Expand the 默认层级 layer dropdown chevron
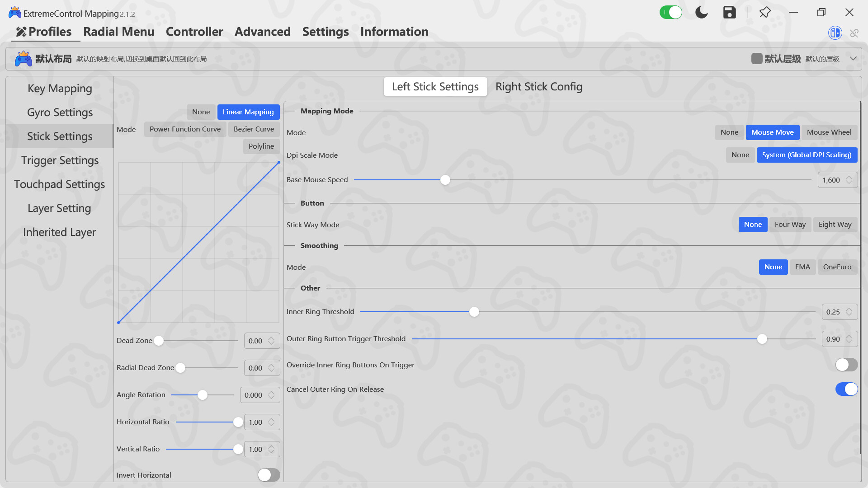This screenshot has width=868, height=488. click(854, 58)
